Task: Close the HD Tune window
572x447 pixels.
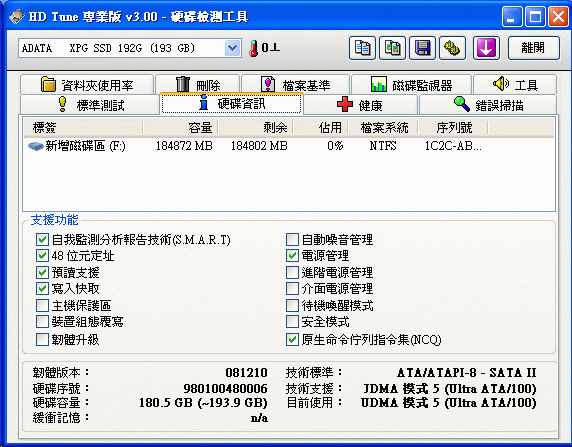Action: 558,16
